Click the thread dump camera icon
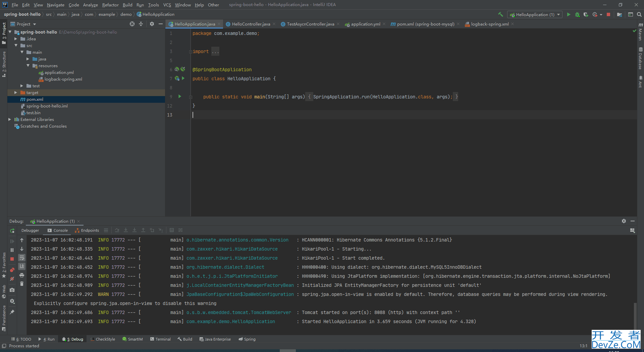The height and width of the screenshot is (352, 644). (12, 290)
